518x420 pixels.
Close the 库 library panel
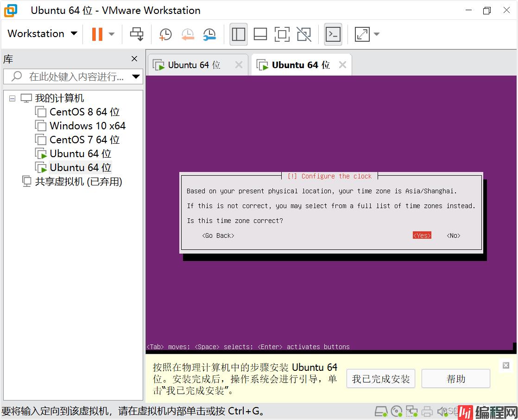134,59
